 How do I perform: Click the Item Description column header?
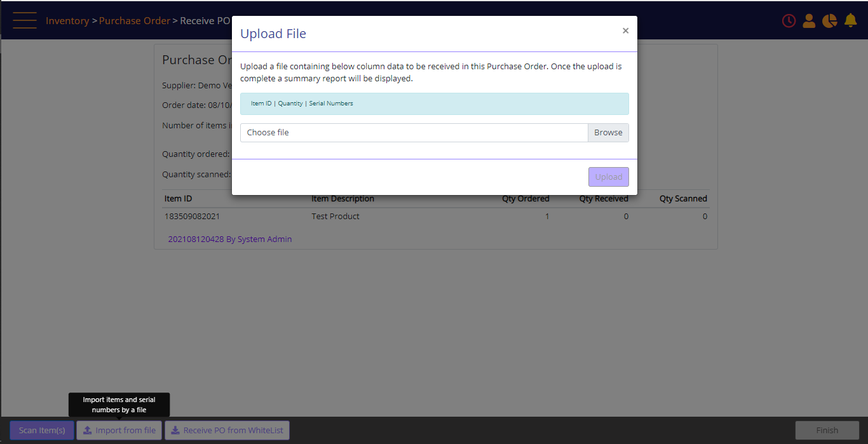pos(342,199)
